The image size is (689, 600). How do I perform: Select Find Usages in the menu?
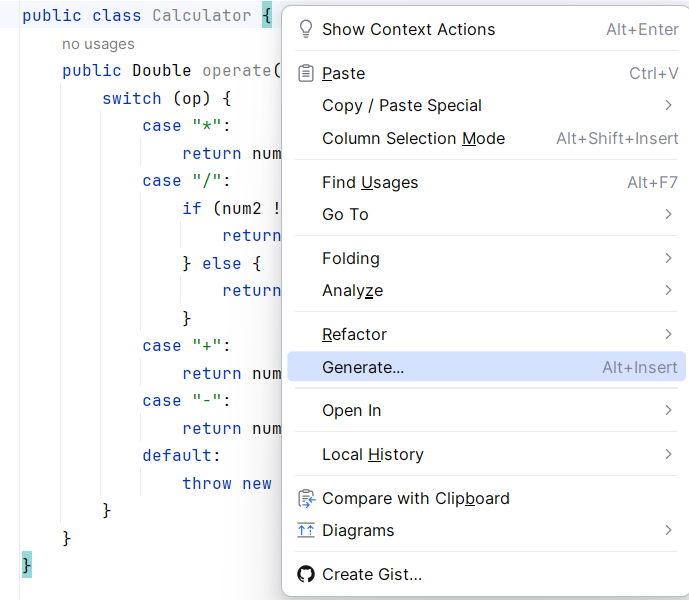[x=486, y=182]
